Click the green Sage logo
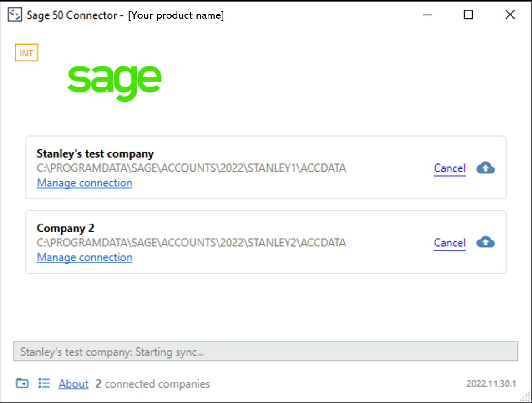The width and height of the screenshot is (532, 403). pos(114,82)
